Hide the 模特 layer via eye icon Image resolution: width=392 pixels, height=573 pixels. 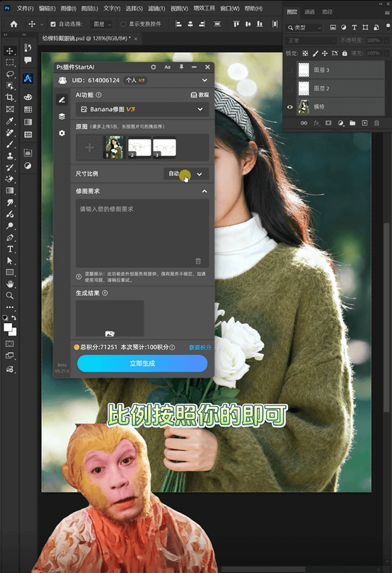click(x=290, y=107)
